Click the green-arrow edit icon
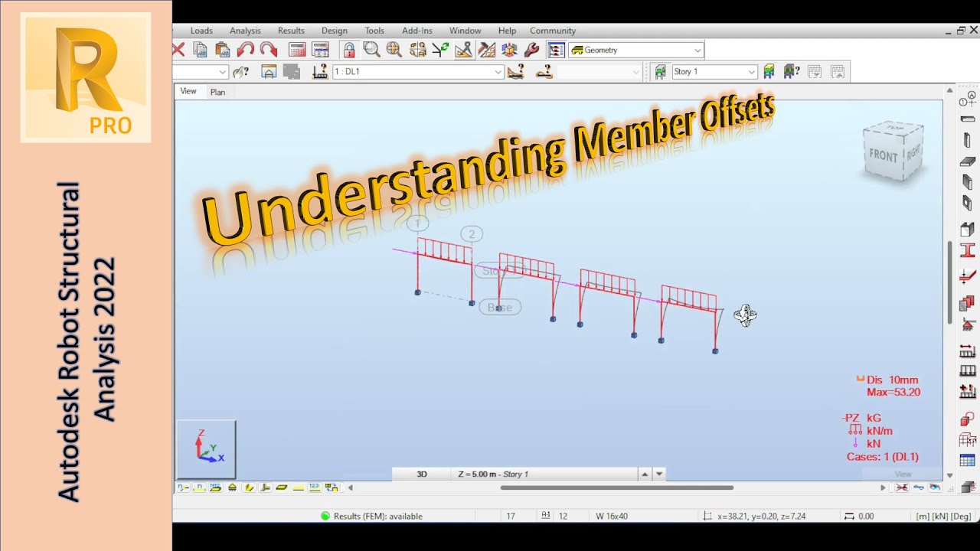Image resolution: width=980 pixels, height=551 pixels. click(x=440, y=50)
